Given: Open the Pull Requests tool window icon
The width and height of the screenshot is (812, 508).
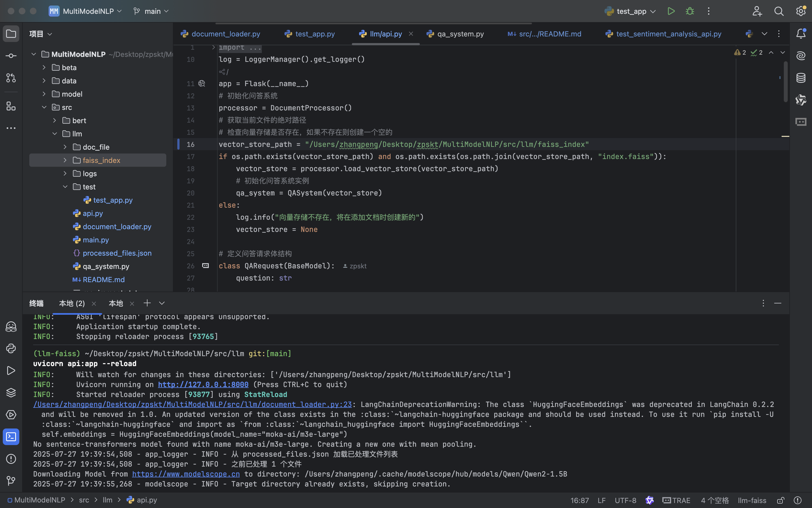Looking at the screenshot, I should (11, 78).
